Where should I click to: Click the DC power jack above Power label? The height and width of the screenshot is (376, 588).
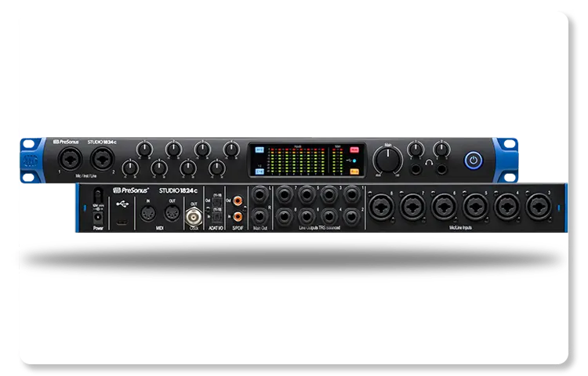coord(98,218)
